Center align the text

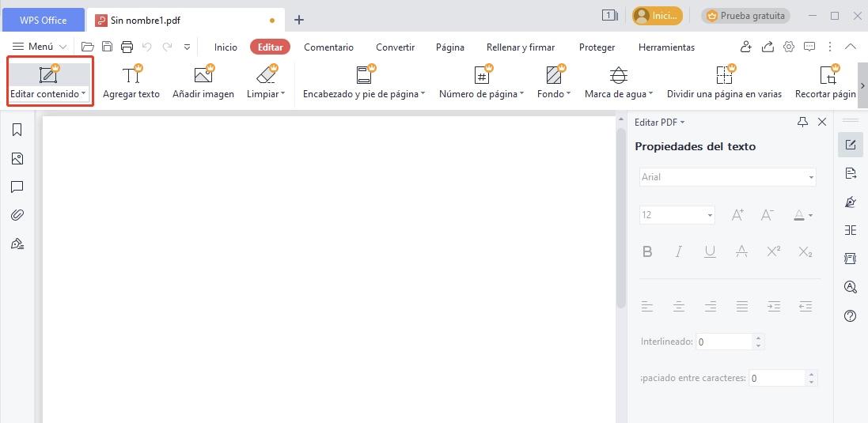(679, 306)
